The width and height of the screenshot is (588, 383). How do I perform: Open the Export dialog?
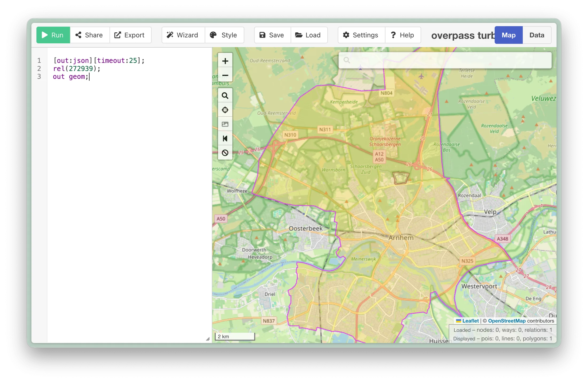pyautogui.click(x=130, y=35)
